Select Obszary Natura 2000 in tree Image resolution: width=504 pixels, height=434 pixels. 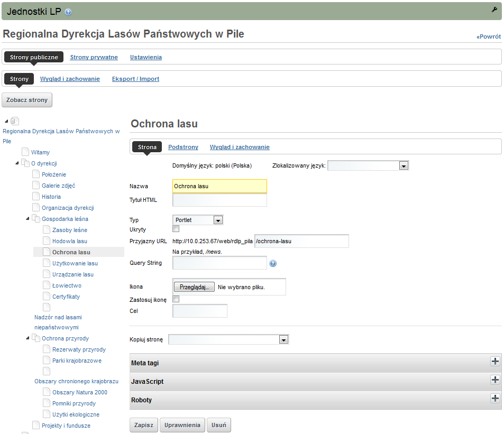point(80,392)
